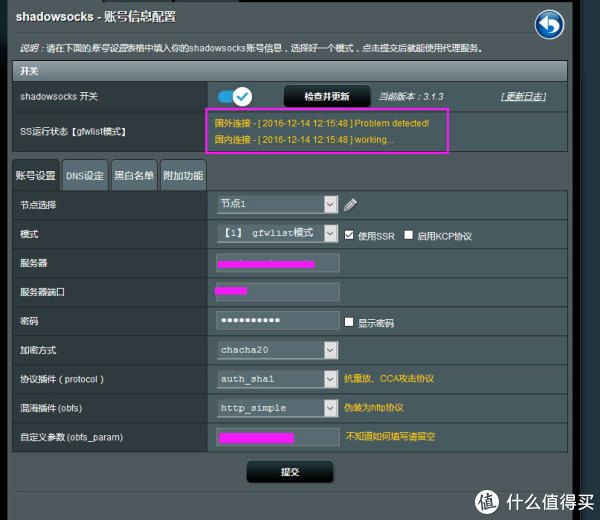Switch to the 黑白名单 tab
Screen dimensions: 600x520
pos(134,175)
